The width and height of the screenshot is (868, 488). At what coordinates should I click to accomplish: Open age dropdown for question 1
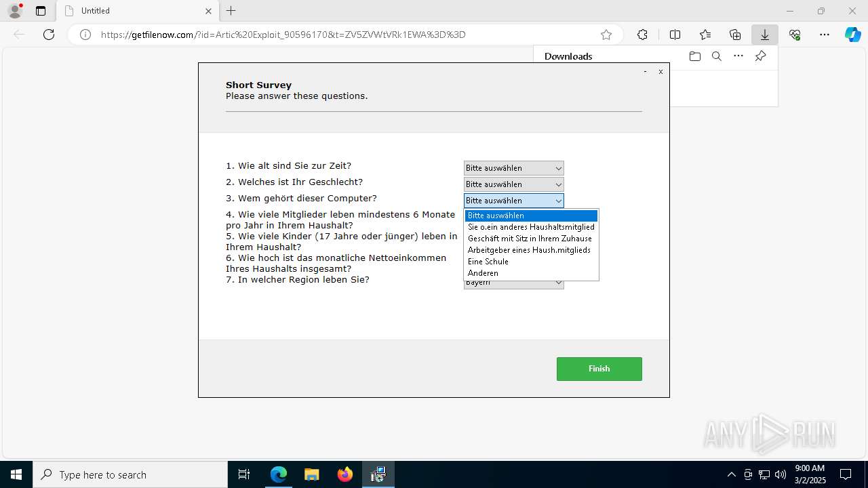click(513, 168)
